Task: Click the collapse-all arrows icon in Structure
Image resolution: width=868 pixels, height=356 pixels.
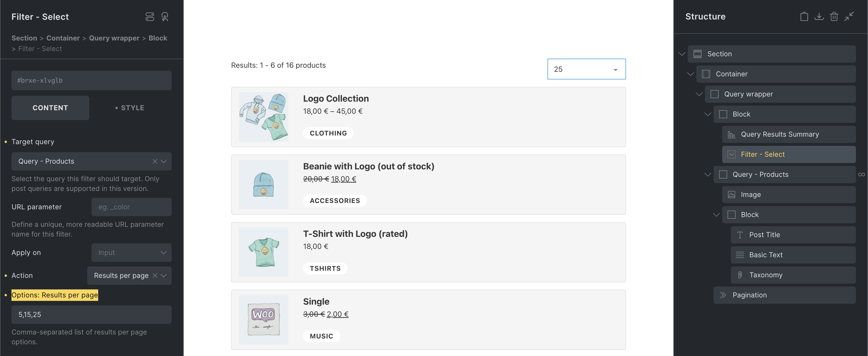Action: (849, 17)
